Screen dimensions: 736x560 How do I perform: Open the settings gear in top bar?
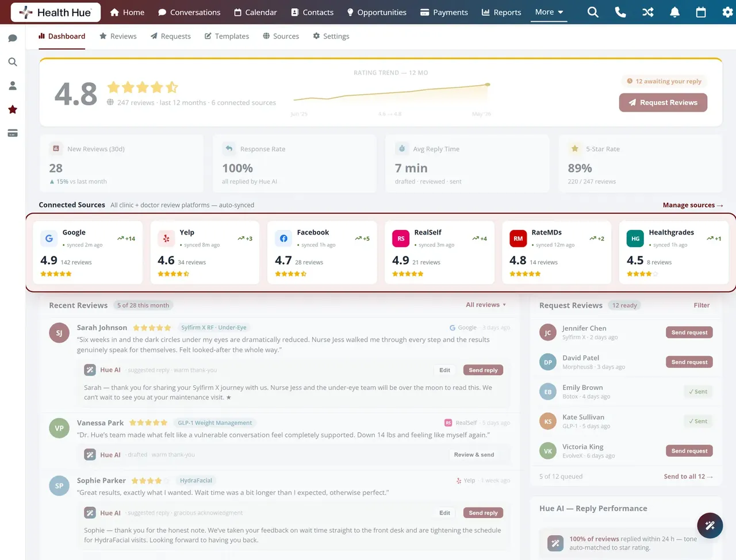(727, 12)
